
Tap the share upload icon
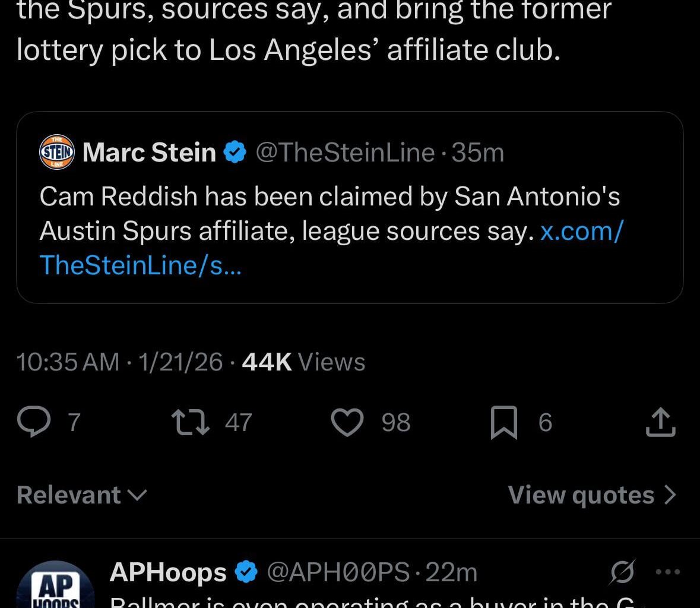pyautogui.click(x=660, y=423)
